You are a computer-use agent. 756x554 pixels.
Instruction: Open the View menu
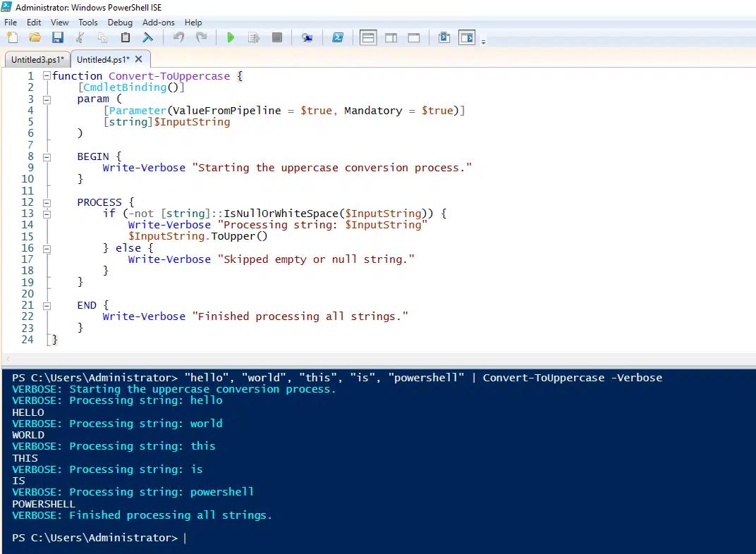click(60, 22)
